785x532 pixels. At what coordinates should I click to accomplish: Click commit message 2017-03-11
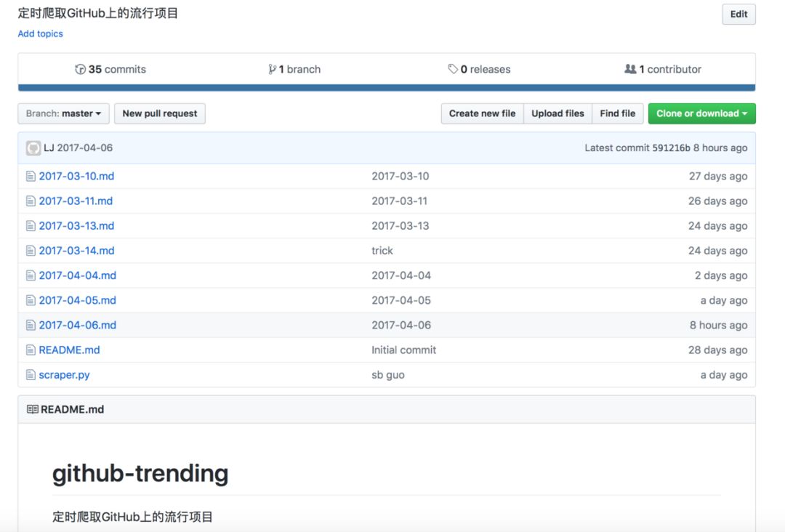pyautogui.click(x=399, y=201)
